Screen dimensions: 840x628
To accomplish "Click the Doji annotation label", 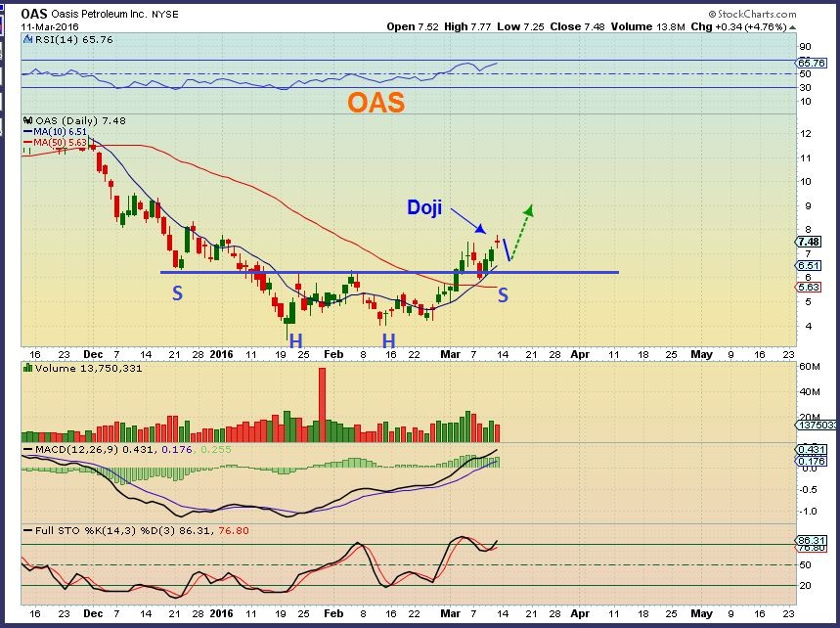I will click(424, 207).
